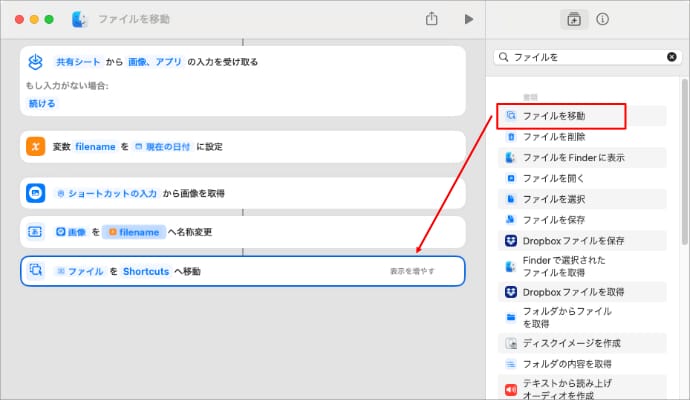This screenshot has height=400, width=690.
Task: Change the 続ける no-input behavior option
Action: tap(43, 103)
